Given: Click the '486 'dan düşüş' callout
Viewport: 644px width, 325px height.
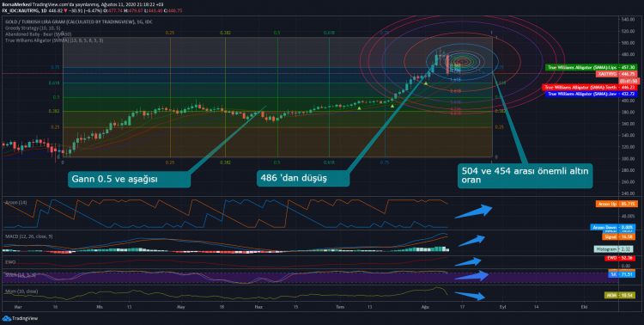Looking at the screenshot, I should [x=303, y=178].
